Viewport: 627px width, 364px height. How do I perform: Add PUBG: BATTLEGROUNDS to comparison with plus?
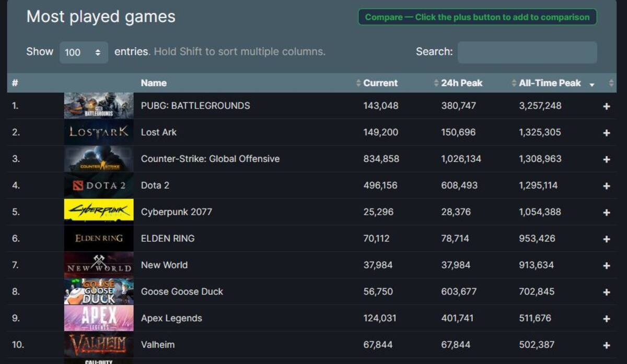(x=606, y=106)
